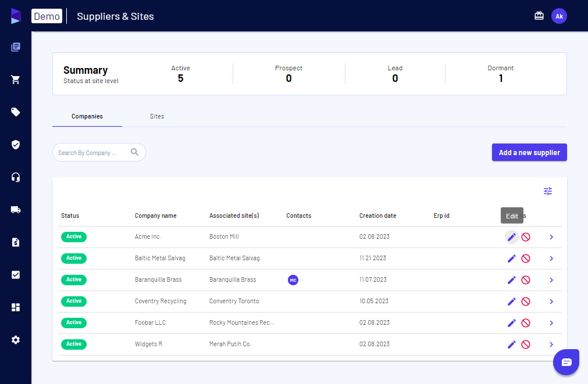Expand Foobar LLC row chevron

click(551, 323)
